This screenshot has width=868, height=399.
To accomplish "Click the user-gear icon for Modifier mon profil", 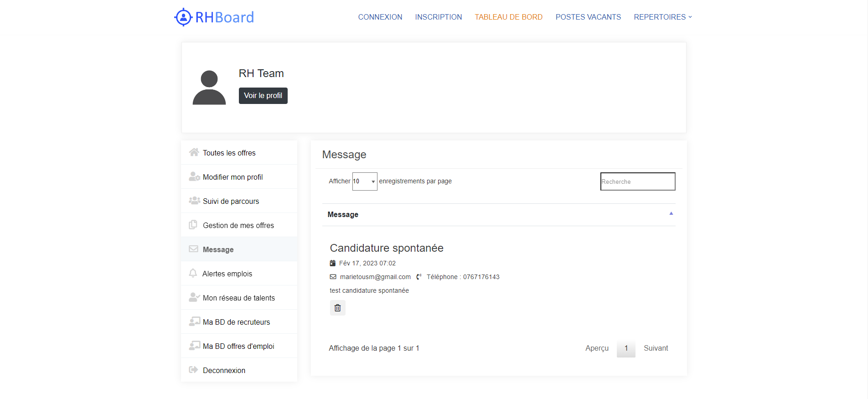I will pos(194,176).
